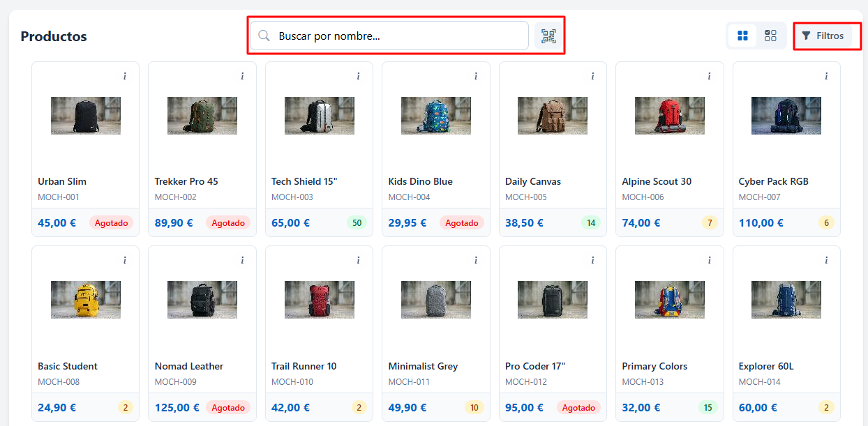View info for Cyber Pack RGB

pyautogui.click(x=826, y=77)
